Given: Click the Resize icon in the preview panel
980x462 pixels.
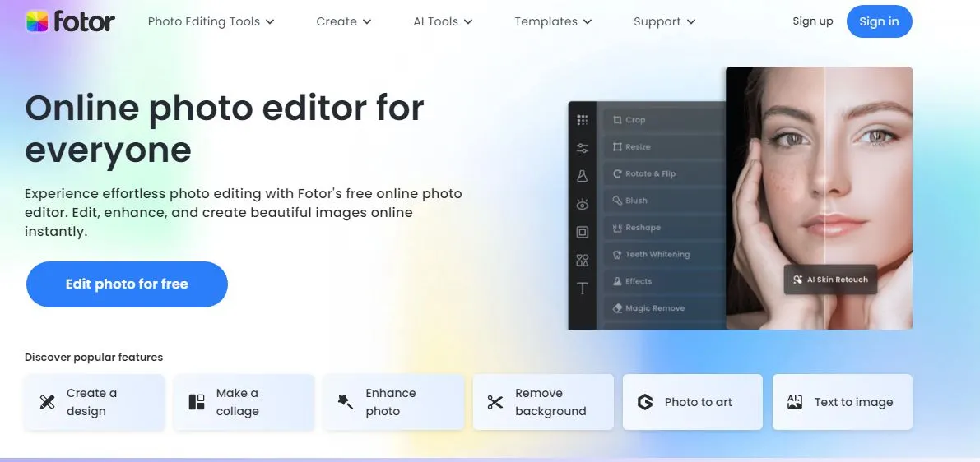Looking at the screenshot, I should 617,146.
